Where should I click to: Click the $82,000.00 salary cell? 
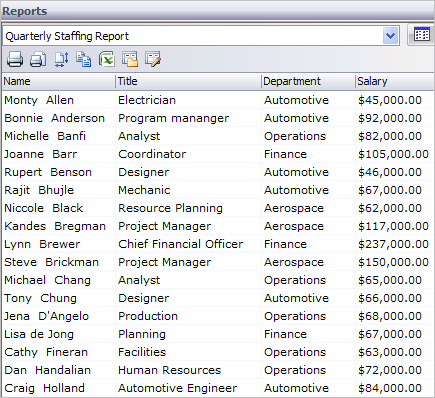(395, 136)
